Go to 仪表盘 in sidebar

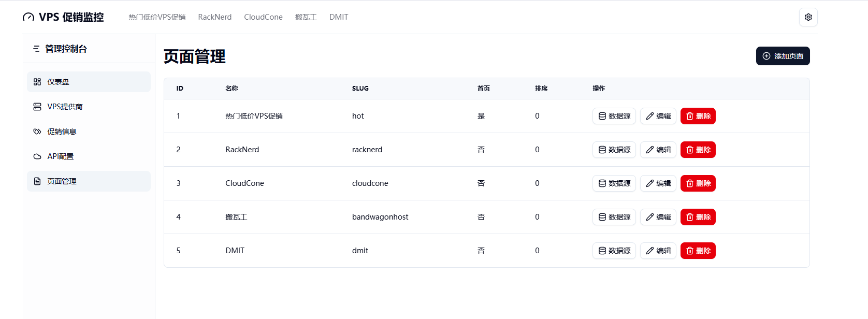(89, 82)
